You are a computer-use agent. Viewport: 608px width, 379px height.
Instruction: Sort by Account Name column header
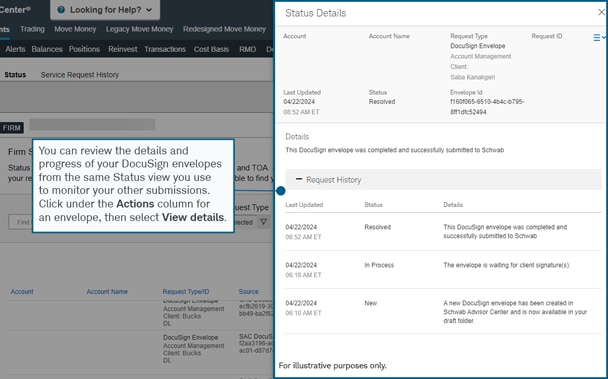tap(107, 292)
